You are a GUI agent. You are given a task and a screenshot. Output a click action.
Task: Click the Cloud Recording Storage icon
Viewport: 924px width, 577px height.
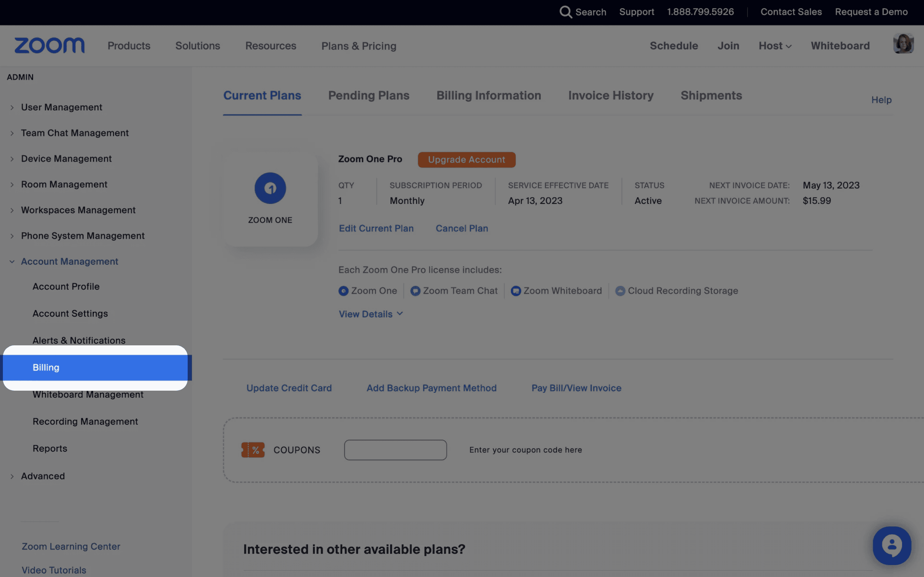[620, 291]
